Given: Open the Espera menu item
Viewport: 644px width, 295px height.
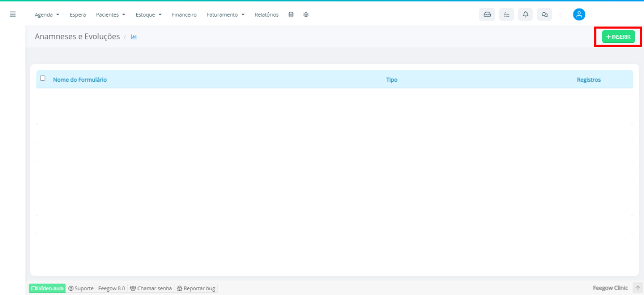Looking at the screenshot, I should (78, 14).
